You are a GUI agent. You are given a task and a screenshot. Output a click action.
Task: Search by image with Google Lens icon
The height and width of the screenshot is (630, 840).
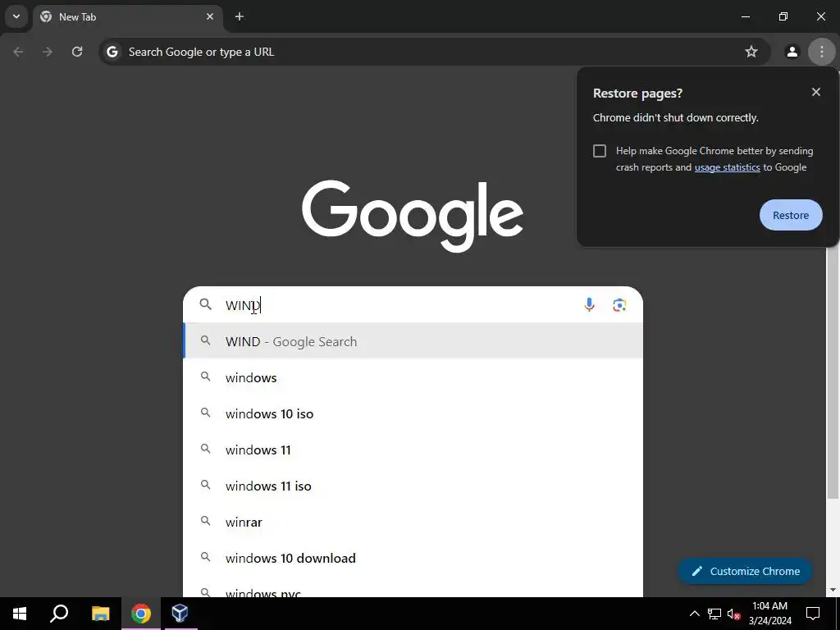coord(619,305)
